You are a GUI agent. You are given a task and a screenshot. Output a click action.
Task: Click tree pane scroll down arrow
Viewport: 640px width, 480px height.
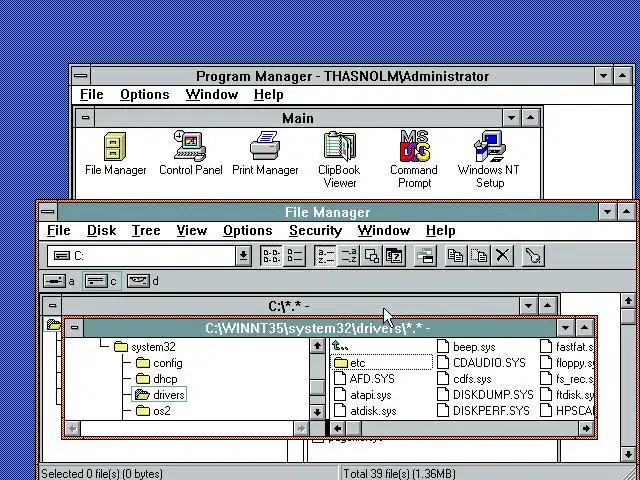pyautogui.click(x=318, y=412)
